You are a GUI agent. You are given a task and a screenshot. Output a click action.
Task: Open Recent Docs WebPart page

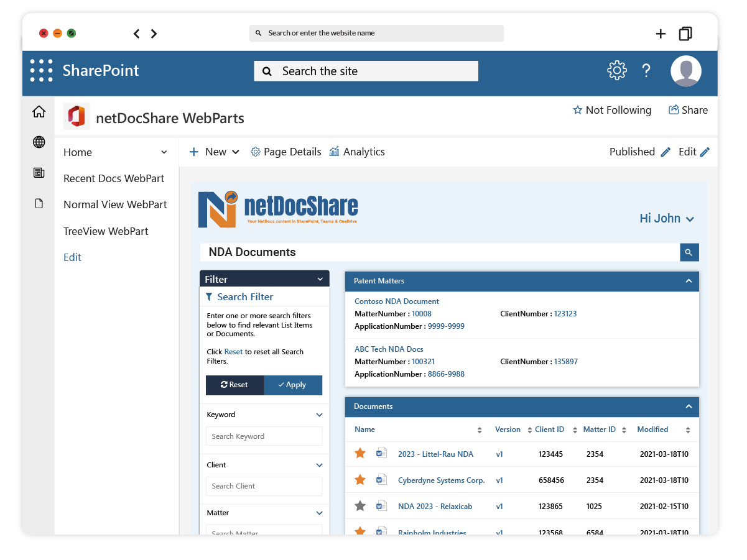(114, 178)
